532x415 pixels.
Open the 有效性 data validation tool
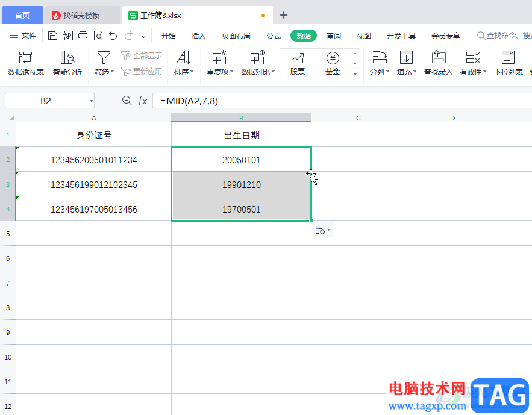(473, 63)
